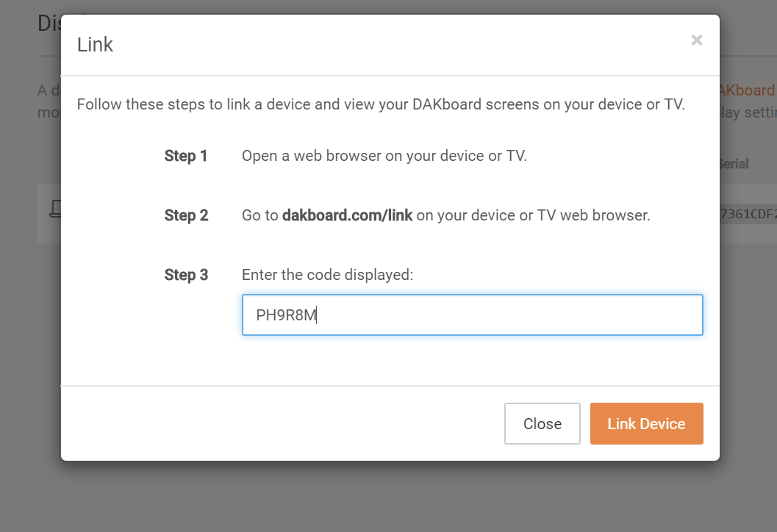Click the Close button in the dialog footer
This screenshot has width=777, height=532.
tap(542, 423)
